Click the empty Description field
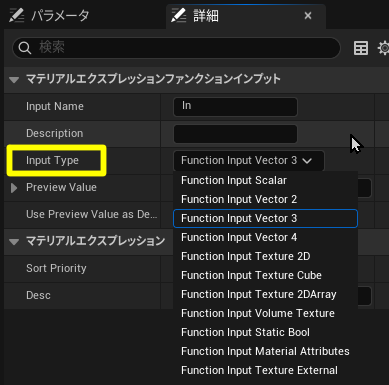This screenshot has width=389, height=385. click(x=235, y=134)
